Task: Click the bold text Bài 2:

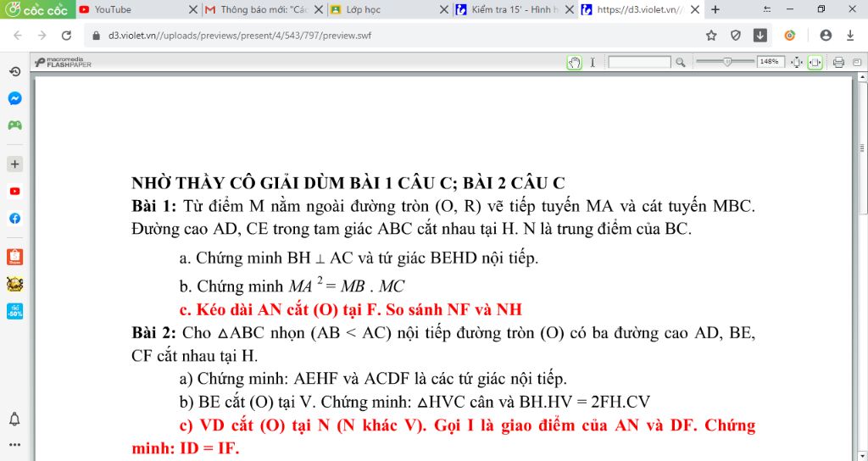Action: (154, 332)
